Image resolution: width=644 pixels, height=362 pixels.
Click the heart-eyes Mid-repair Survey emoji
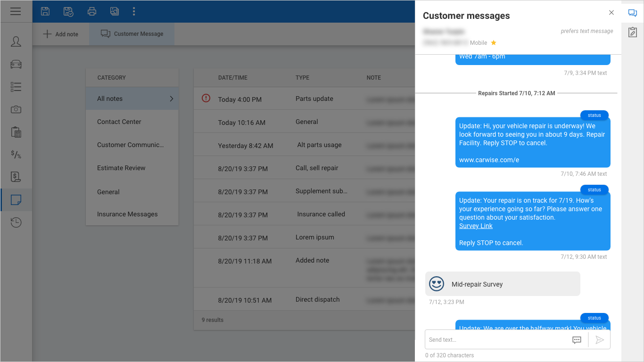[x=437, y=284]
